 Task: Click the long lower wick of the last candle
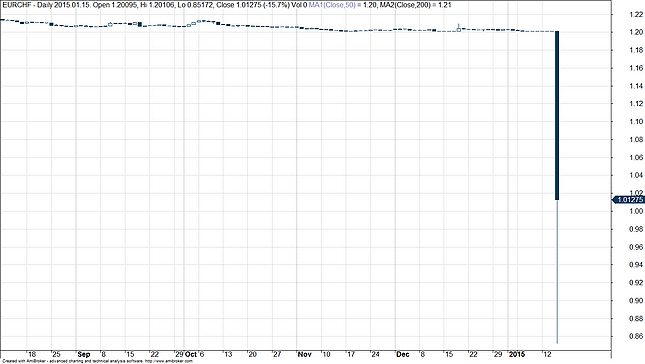click(557, 271)
